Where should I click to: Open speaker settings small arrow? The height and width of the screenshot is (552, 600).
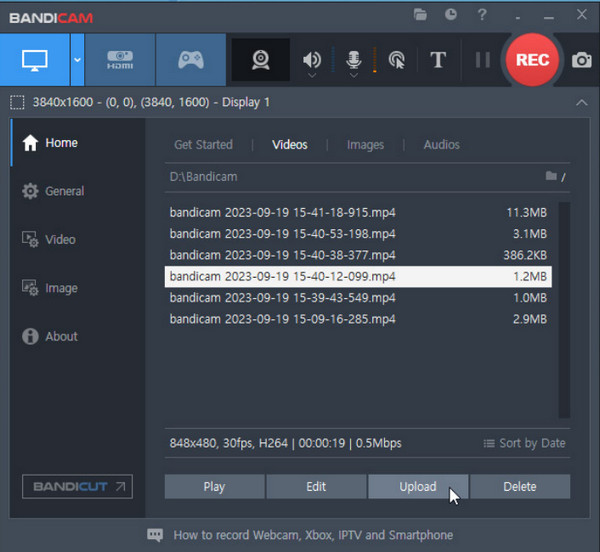pos(312,75)
